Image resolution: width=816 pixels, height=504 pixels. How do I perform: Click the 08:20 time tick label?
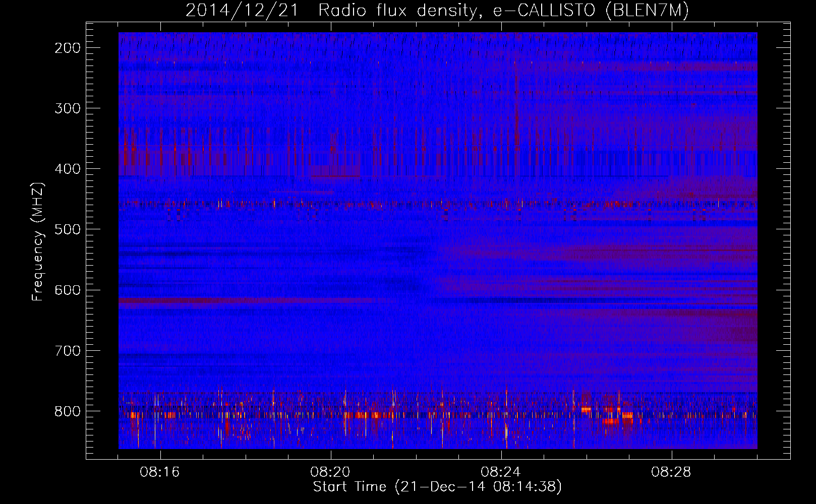[330, 472]
